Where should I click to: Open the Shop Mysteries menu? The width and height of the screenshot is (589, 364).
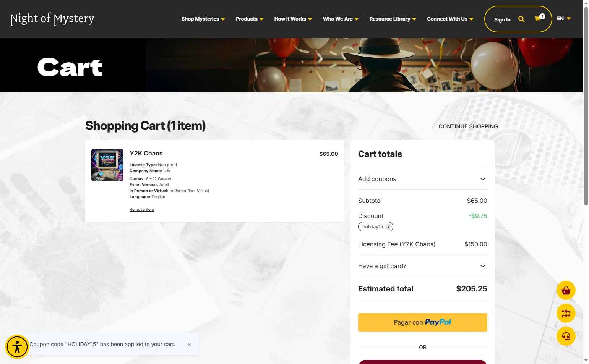click(x=203, y=19)
